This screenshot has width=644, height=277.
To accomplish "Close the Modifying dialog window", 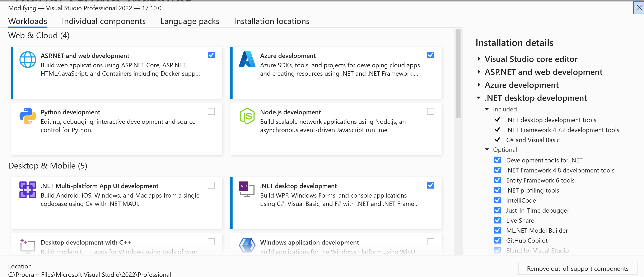I will [639, 8].
